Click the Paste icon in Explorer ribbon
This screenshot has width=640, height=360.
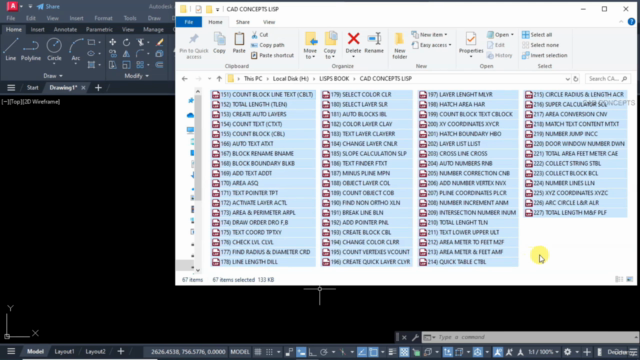coord(239,42)
